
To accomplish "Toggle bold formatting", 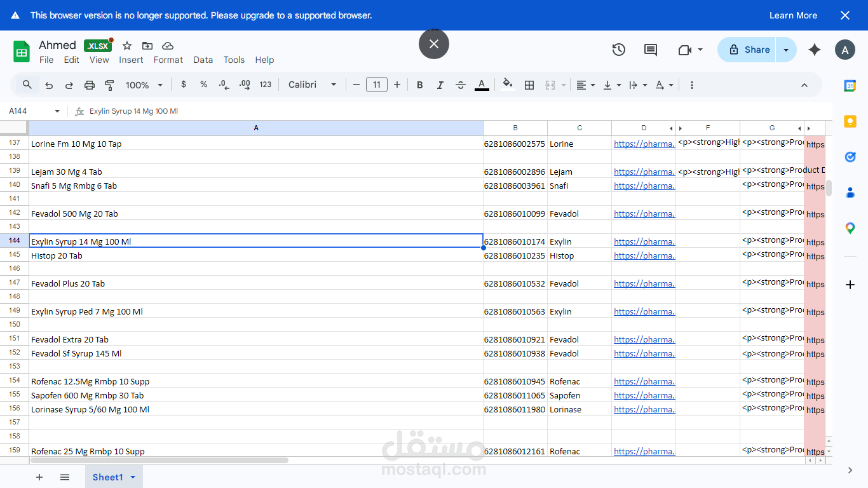I will click(x=419, y=85).
